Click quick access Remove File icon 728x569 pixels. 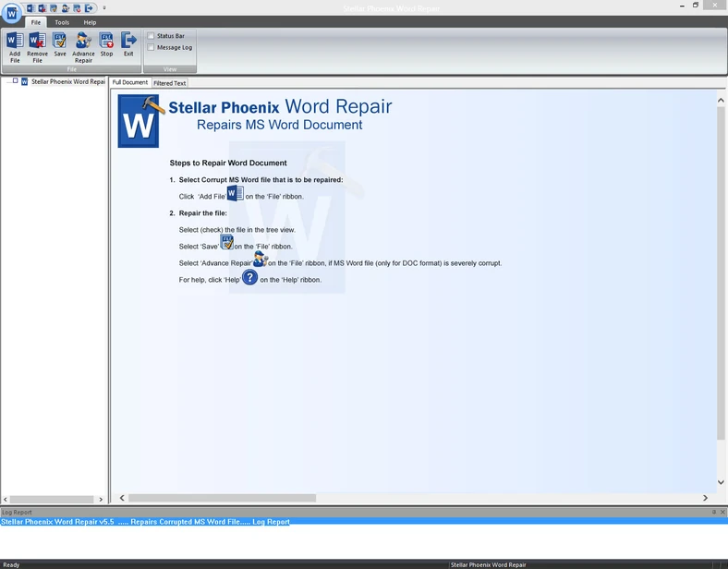coord(42,8)
